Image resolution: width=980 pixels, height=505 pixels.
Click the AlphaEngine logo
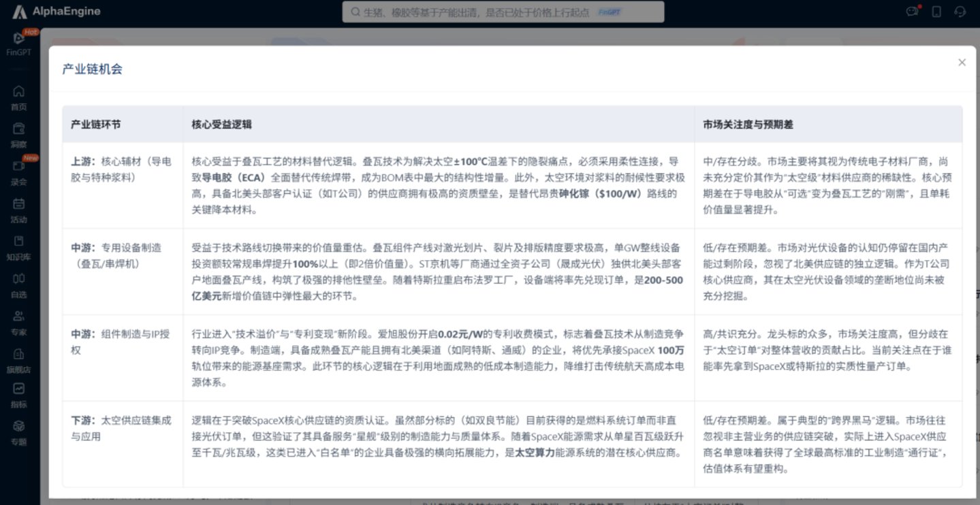pos(57,12)
